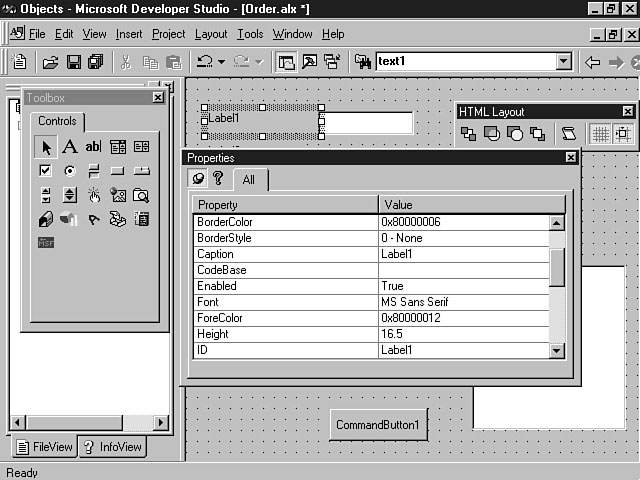Image resolution: width=640 pixels, height=480 pixels.
Task: Open the Undo history dropdown arrow
Action: [221, 62]
